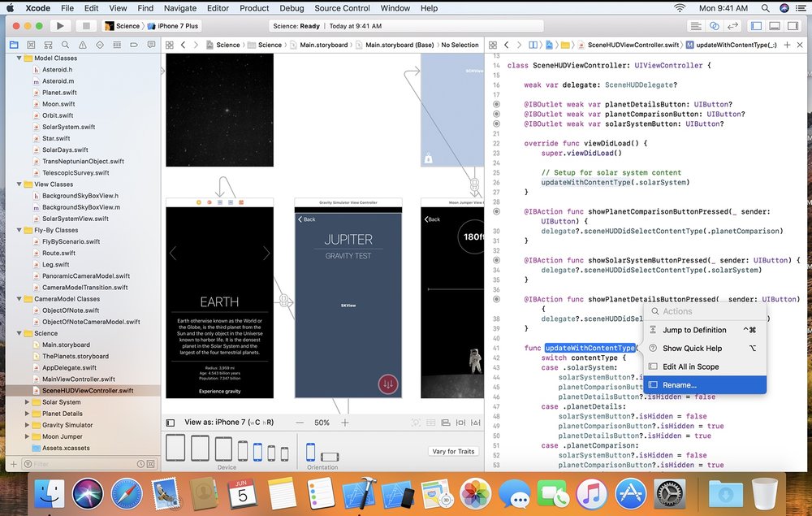The width and height of the screenshot is (812, 516).
Task: Click updateWithContentType(_:) in jump bar
Action: coord(732,45)
